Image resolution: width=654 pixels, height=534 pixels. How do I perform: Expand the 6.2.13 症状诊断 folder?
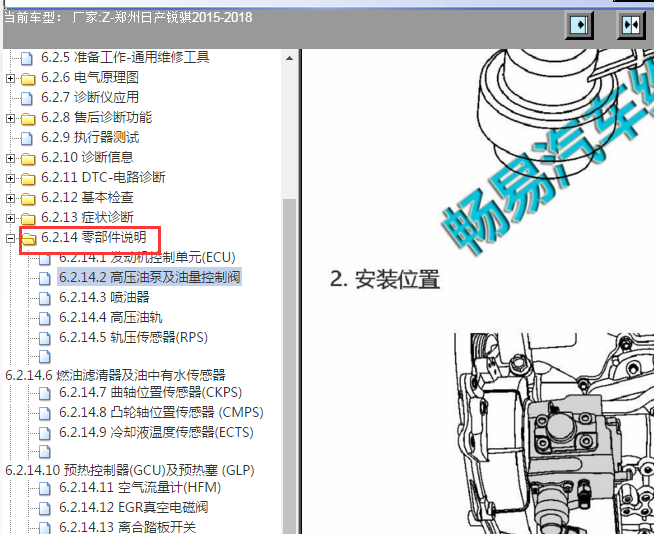click(x=10, y=218)
